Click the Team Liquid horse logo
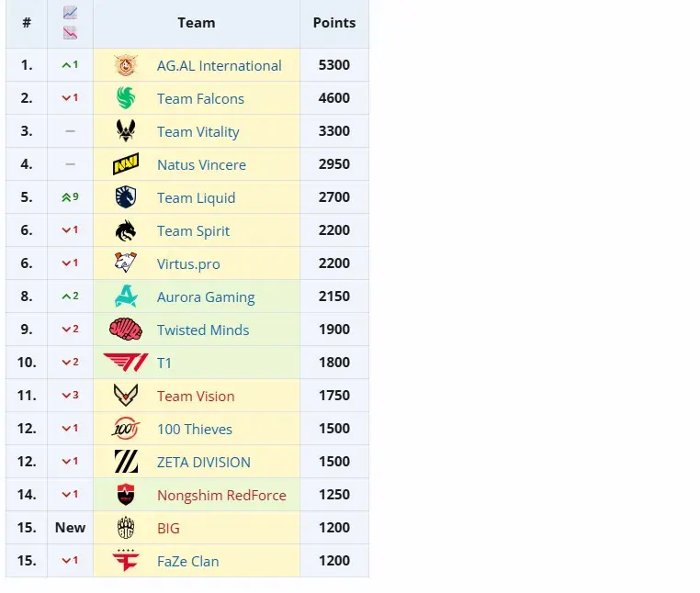This screenshot has width=700, height=593. pyautogui.click(x=126, y=197)
